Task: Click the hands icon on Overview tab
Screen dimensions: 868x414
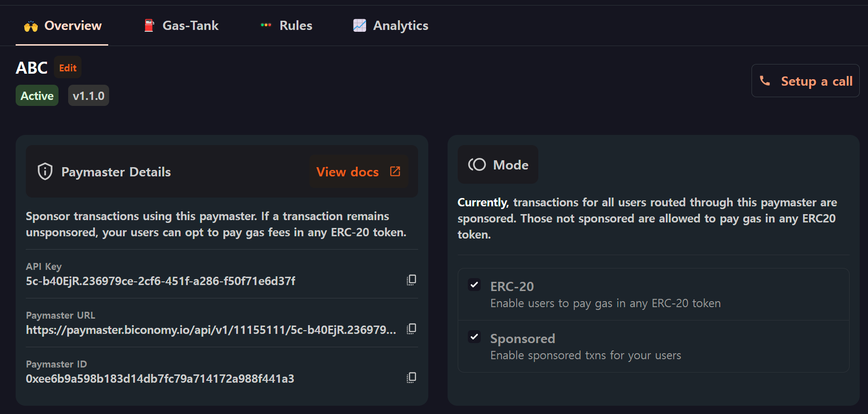Action: point(31,26)
